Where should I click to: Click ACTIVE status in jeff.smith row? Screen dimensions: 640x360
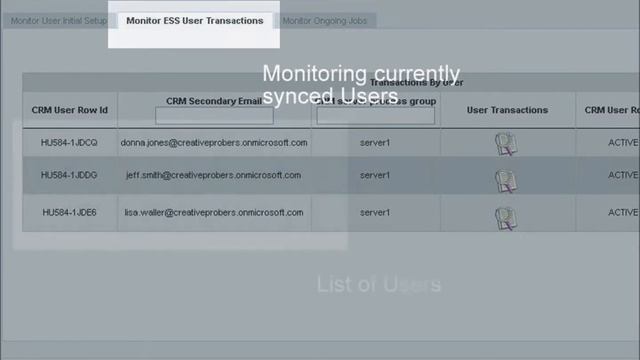point(623,176)
